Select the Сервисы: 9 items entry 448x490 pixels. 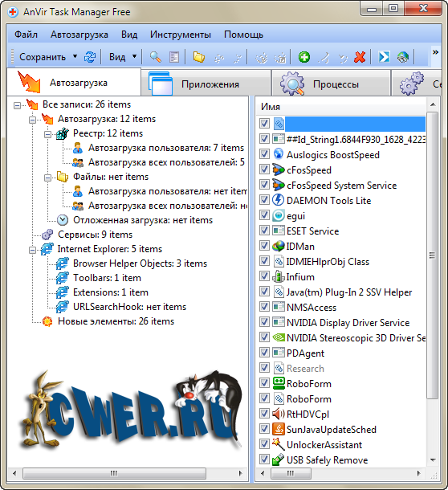point(95,235)
